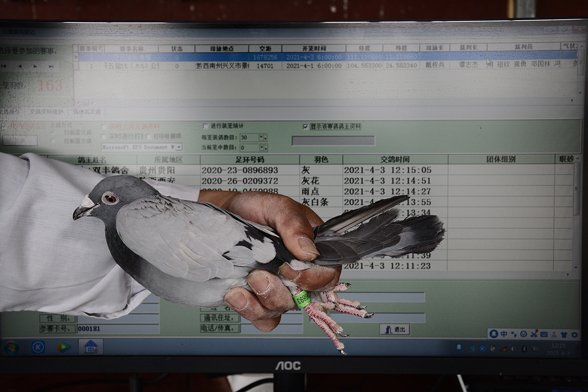Click the 交鸽时间 column header
The height and width of the screenshot is (392, 588).
pyautogui.click(x=395, y=160)
